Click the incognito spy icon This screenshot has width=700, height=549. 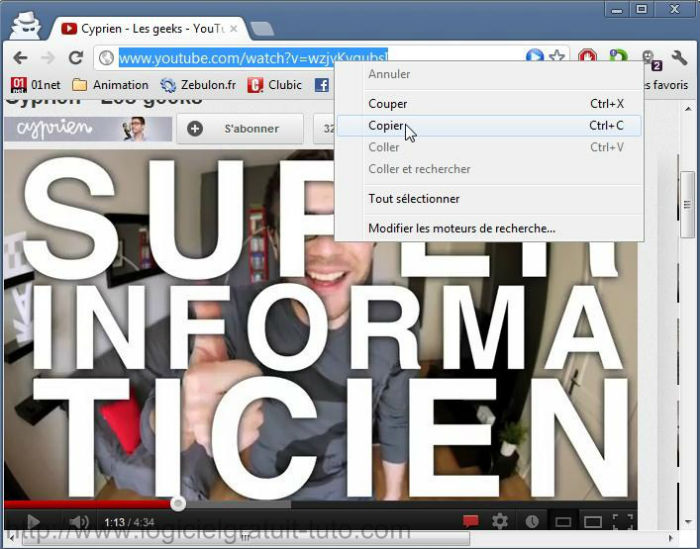25,26
